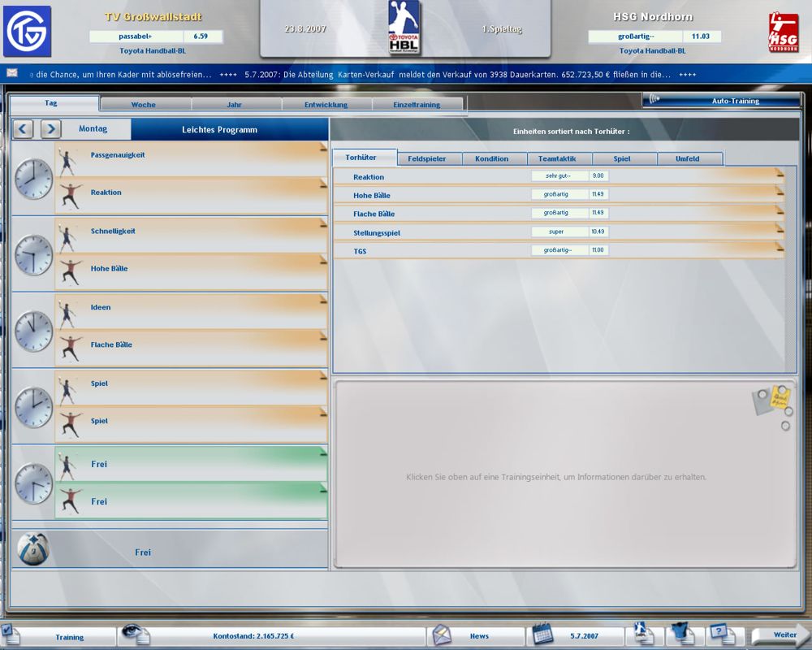Click the TV Großwallstadt club logo
Image resolution: width=812 pixels, height=650 pixels.
pos(27,31)
